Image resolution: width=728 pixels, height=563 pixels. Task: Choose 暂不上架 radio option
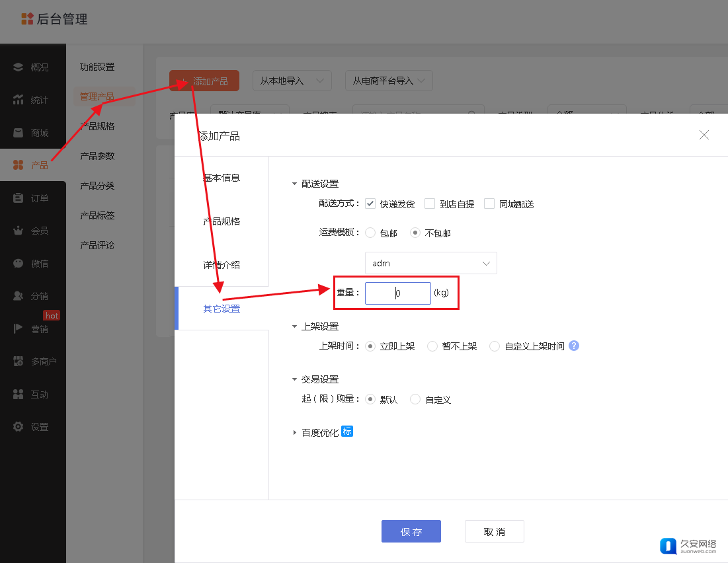[x=432, y=346]
